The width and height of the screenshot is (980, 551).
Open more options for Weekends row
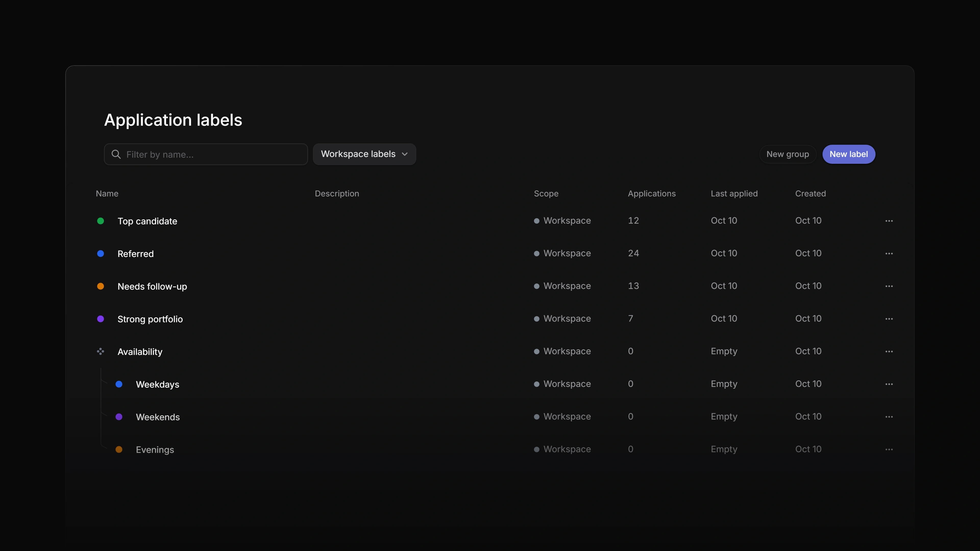click(889, 417)
